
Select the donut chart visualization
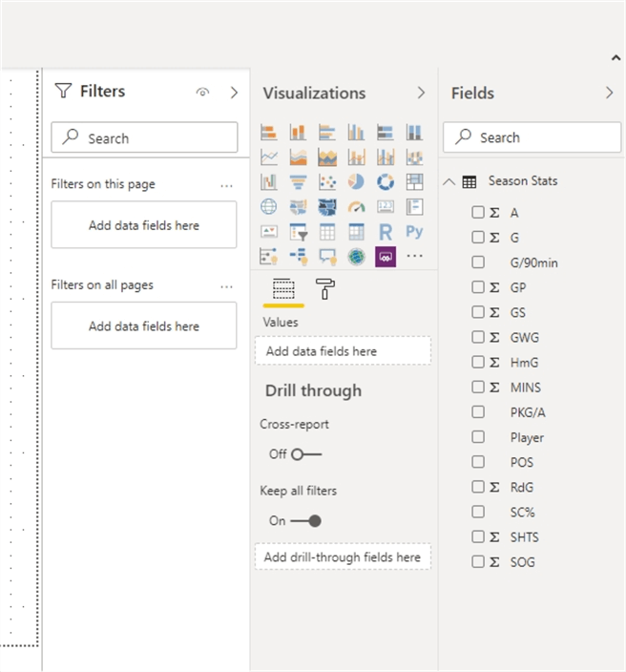[x=386, y=181]
